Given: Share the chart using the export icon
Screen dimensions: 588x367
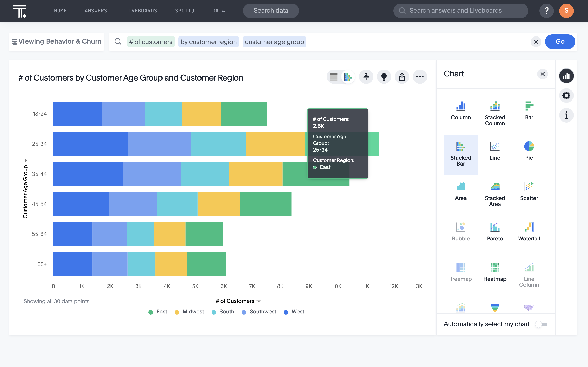Looking at the screenshot, I should [x=402, y=77].
